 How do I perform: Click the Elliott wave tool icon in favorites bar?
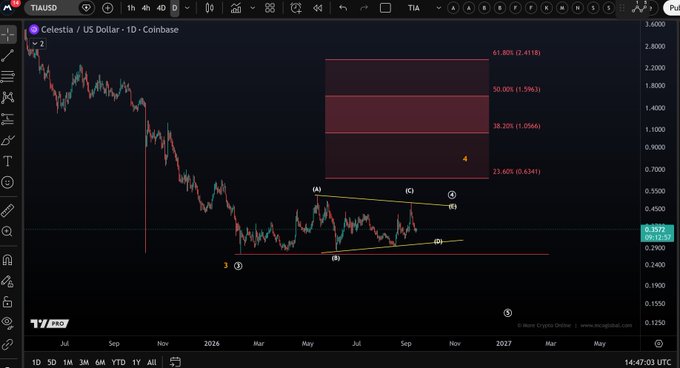pos(639,7)
